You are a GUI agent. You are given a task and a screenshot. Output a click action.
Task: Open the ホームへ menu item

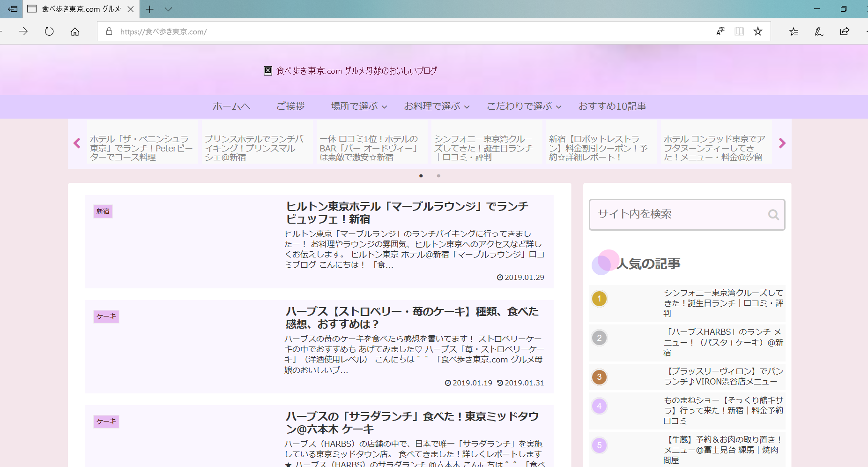pos(231,106)
